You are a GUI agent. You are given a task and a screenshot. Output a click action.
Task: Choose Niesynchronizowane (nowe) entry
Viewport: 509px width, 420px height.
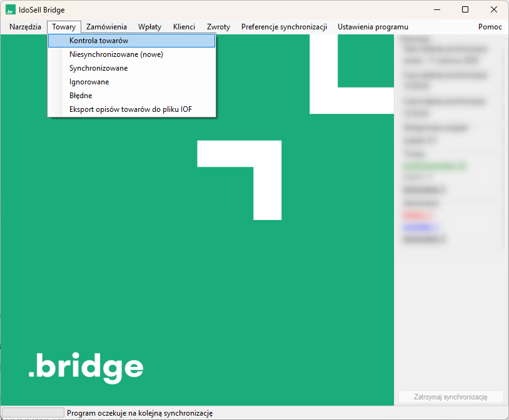click(x=131, y=54)
